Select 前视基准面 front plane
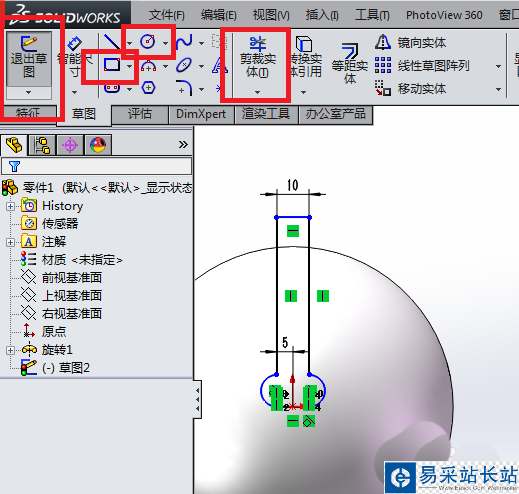This screenshot has width=519, height=494. click(x=62, y=277)
